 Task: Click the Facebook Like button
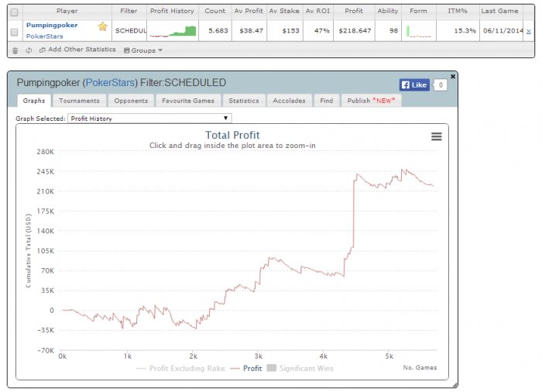click(414, 84)
